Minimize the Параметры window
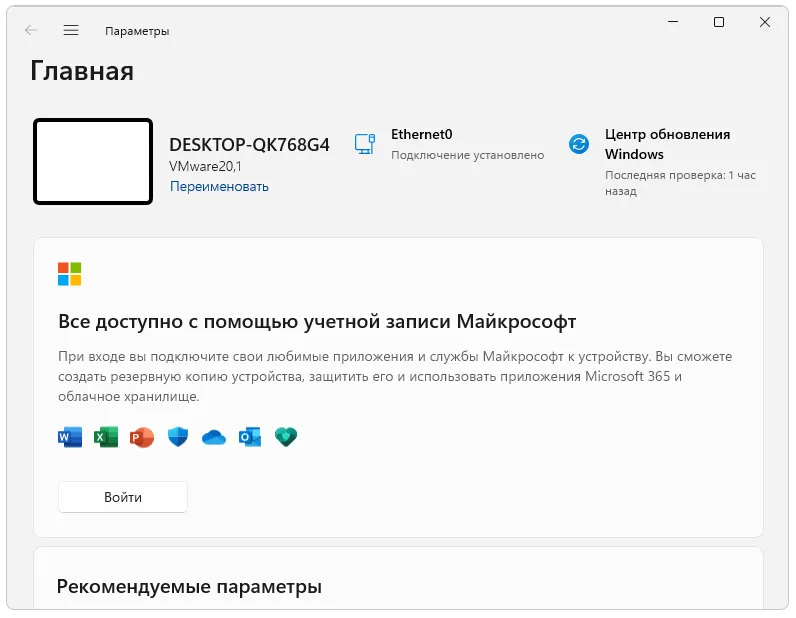This screenshot has height=618, width=796. (x=673, y=22)
